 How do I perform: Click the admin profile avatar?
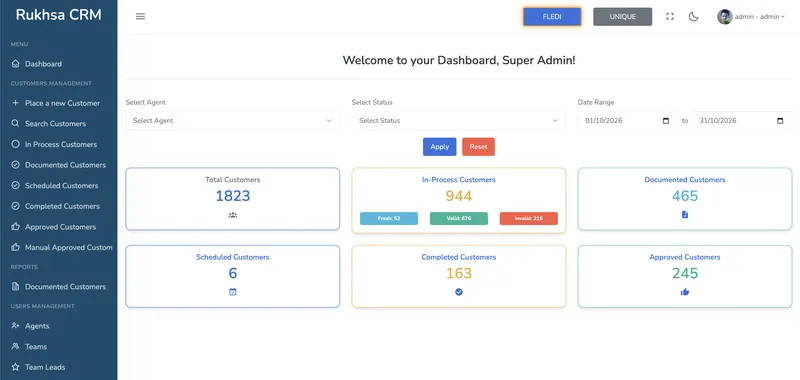(x=724, y=17)
